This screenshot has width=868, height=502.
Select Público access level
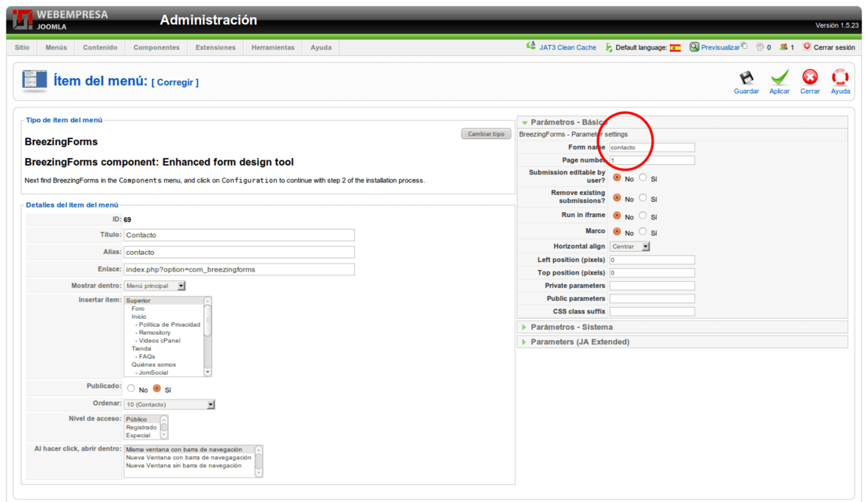coord(142,420)
